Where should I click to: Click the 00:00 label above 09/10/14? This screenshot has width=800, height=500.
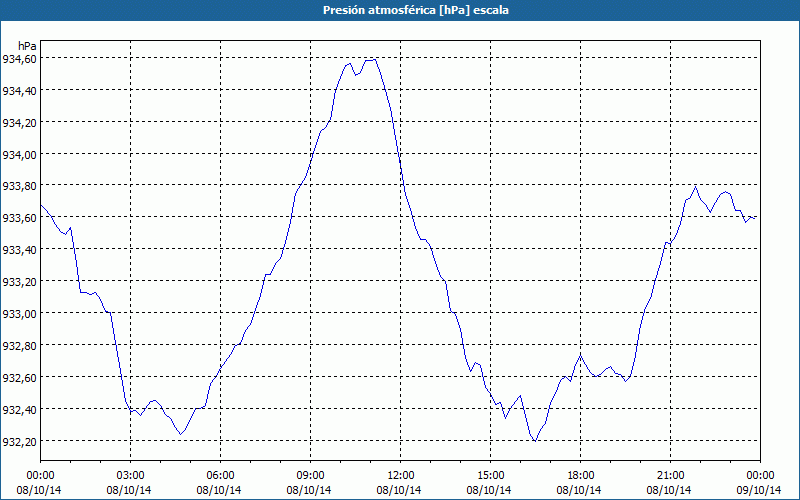pyautogui.click(x=760, y=476)
